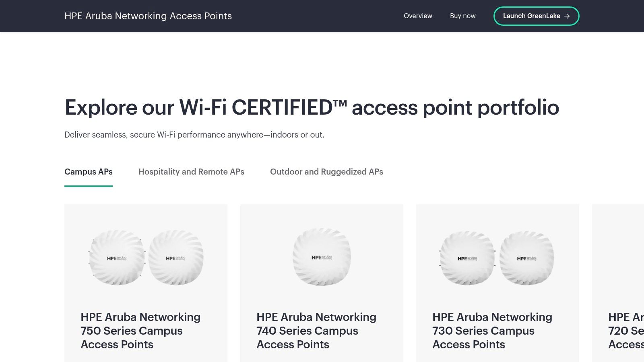Click the portfolio heading text
The width and height of the screenshot is (644, 362).
312,107
